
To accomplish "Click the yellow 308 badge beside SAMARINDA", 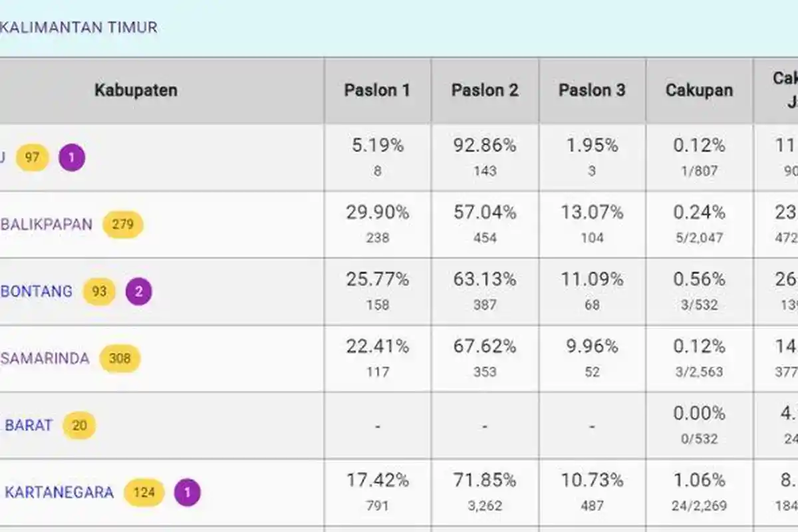I will coord(120,358).
